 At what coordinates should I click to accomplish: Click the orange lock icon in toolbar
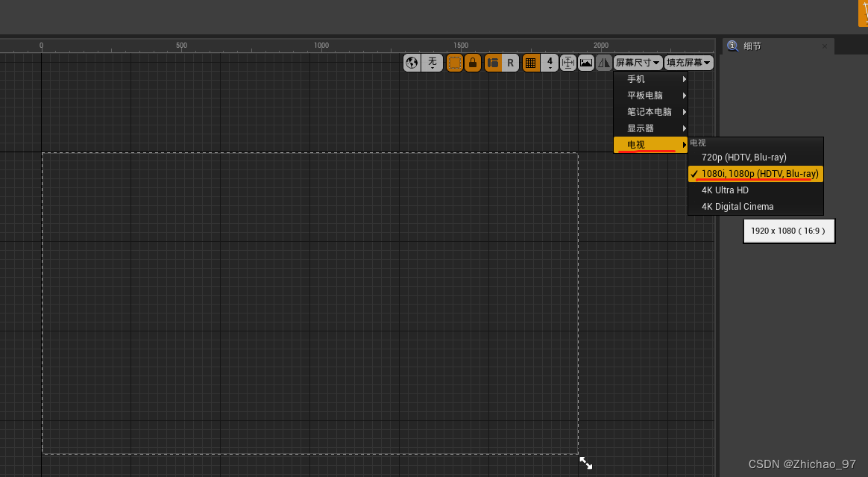tap(473, 62)
